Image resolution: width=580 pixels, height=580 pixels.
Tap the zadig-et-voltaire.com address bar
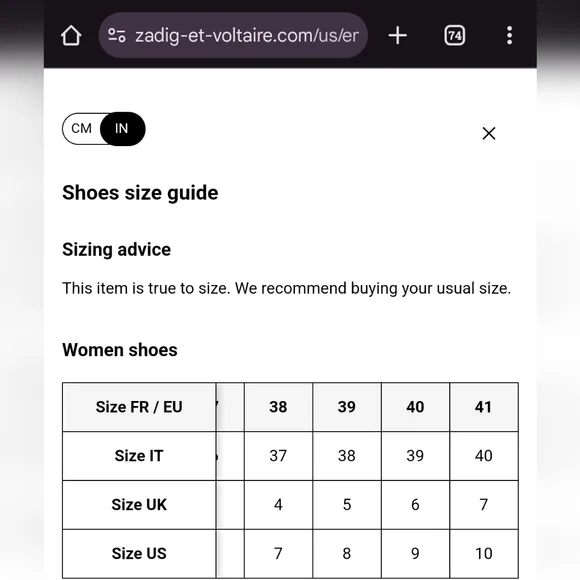coord(233,36)
